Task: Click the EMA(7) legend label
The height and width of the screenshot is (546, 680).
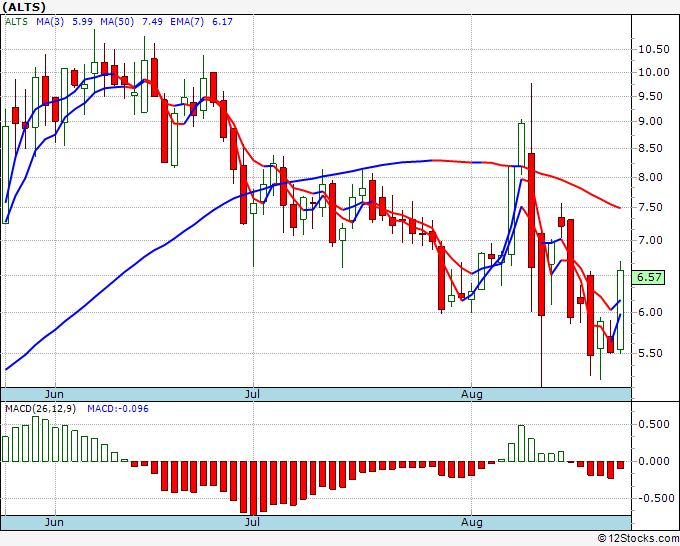Action: tap(187, 21)
